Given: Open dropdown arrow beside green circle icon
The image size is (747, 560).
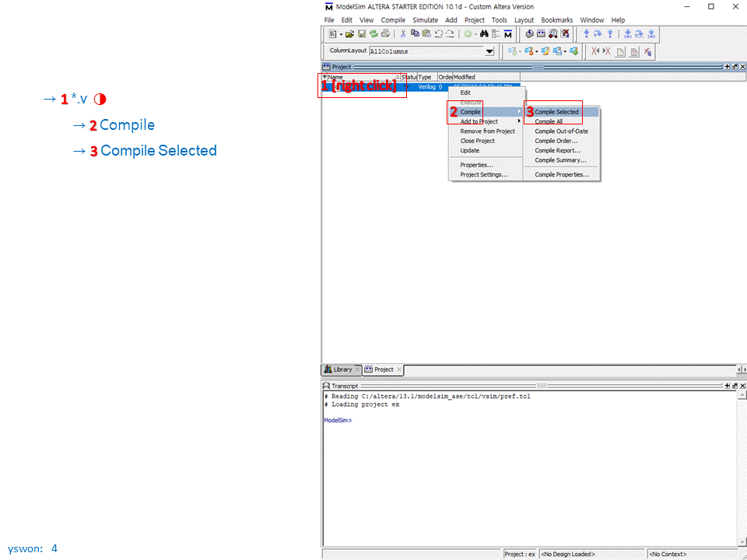Looking at the screenshot, I should click(475, 35).
